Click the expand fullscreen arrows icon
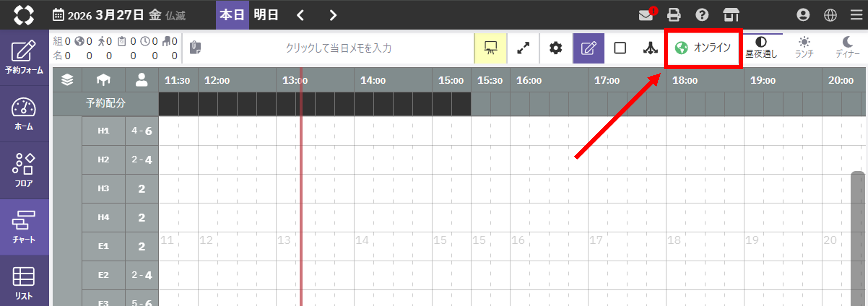The image size is (868, 306). tap(523, 48)
